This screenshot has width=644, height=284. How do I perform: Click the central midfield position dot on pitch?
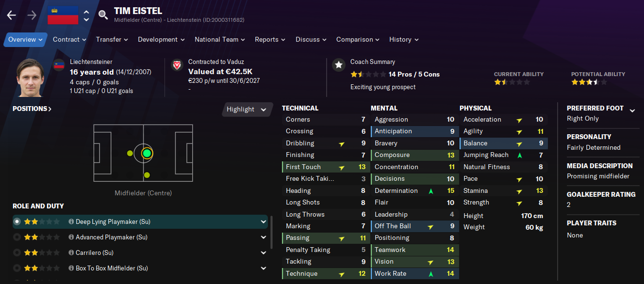pos(147,153)
